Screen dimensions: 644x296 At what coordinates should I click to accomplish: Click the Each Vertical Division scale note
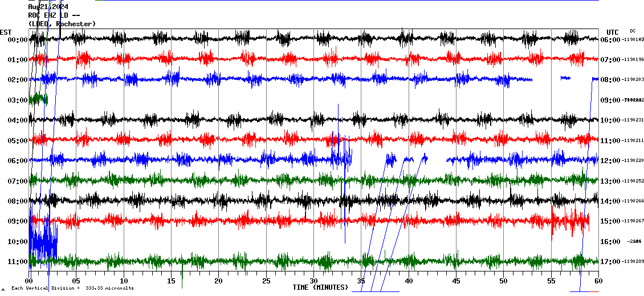[72, 288]
